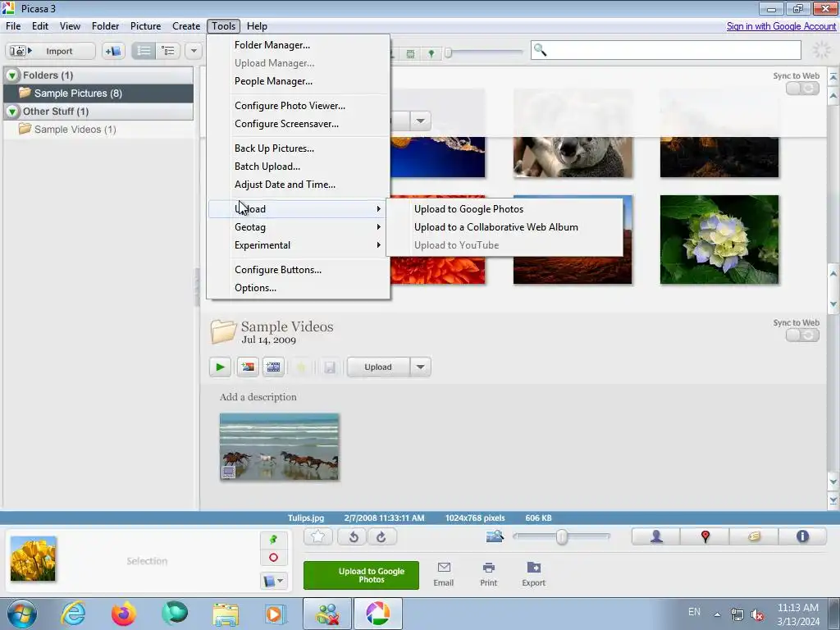840x630 pixels.
Task: Click Sign in with Google Account link
Action: pos(781,26)
